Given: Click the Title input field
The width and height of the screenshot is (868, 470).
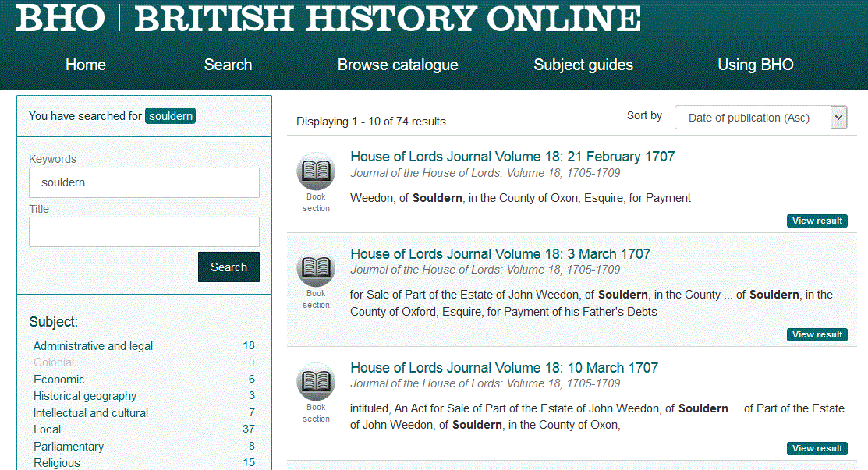Looking at the screenshot, I should (x=144, y=231).
